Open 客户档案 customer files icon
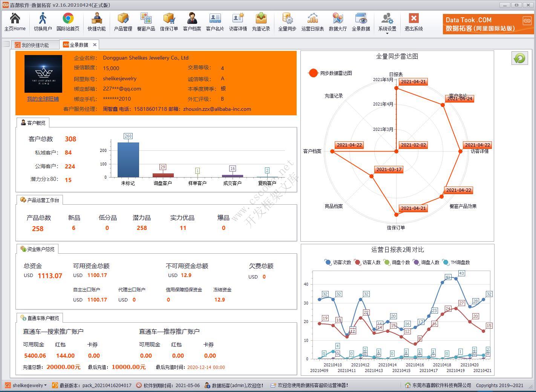The image size is (536, 392). (x=192, y=22)
